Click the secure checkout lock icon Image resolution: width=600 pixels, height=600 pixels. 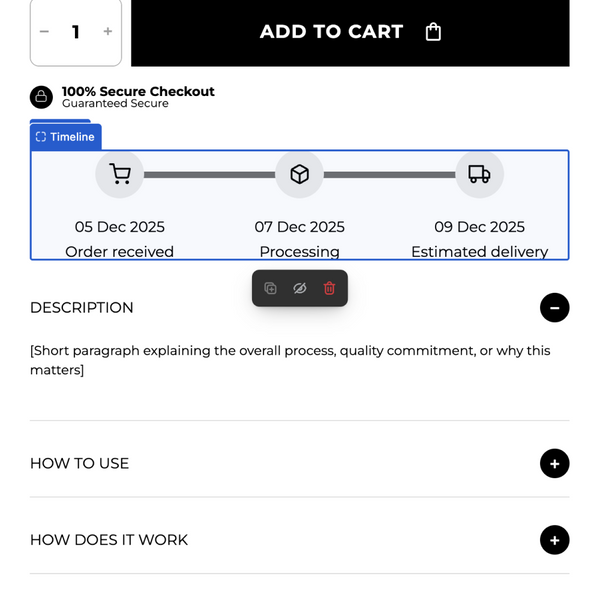click(41, 97)
